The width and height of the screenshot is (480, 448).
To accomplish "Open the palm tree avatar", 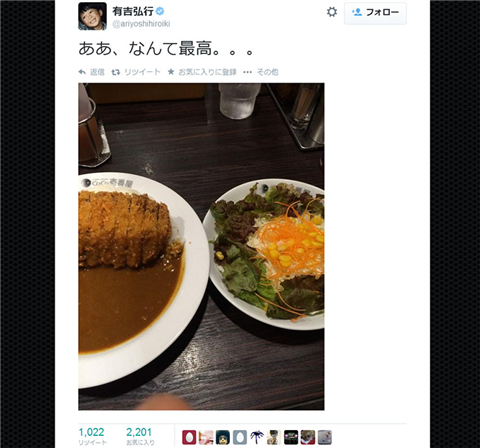I will tap(257, 437).
